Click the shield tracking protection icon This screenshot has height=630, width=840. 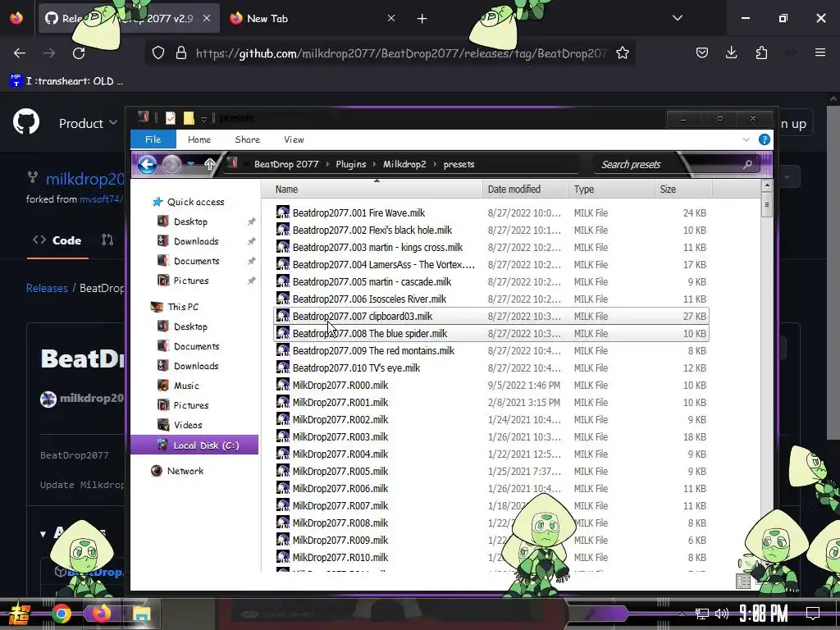click(158, 53)
